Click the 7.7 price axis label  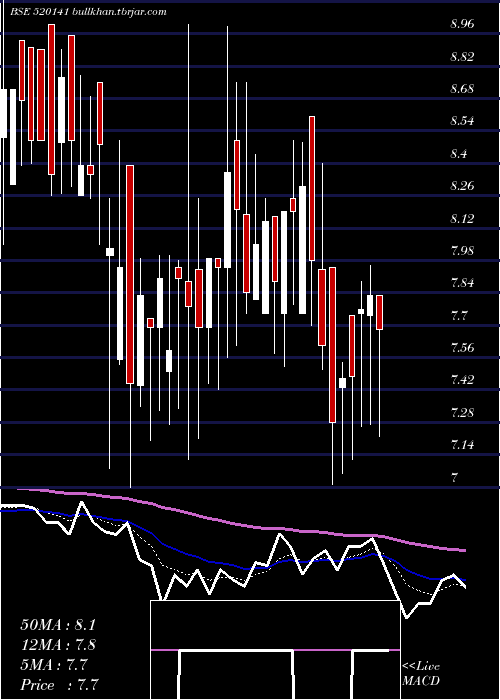459,316
